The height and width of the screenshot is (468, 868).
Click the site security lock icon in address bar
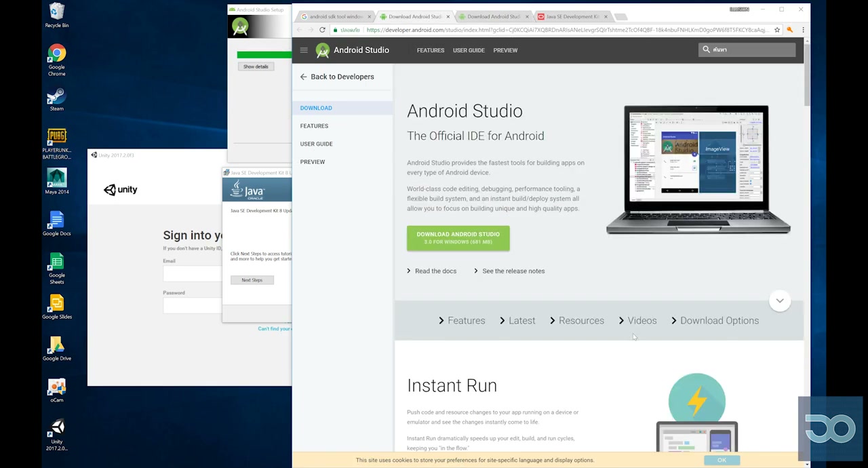[x=334, y=30]
